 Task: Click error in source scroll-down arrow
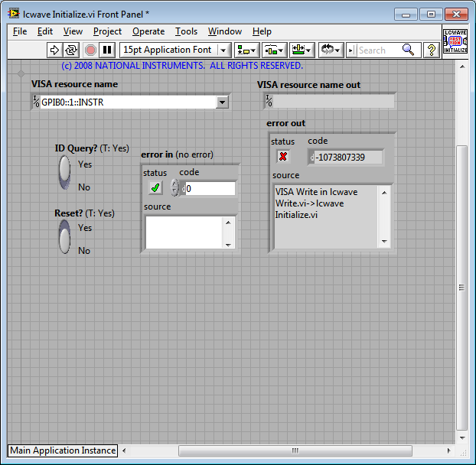[228, 245]
